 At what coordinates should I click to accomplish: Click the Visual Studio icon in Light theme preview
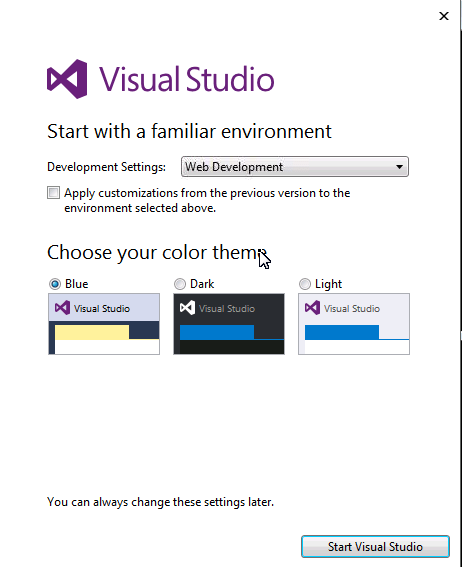point(312,308)
